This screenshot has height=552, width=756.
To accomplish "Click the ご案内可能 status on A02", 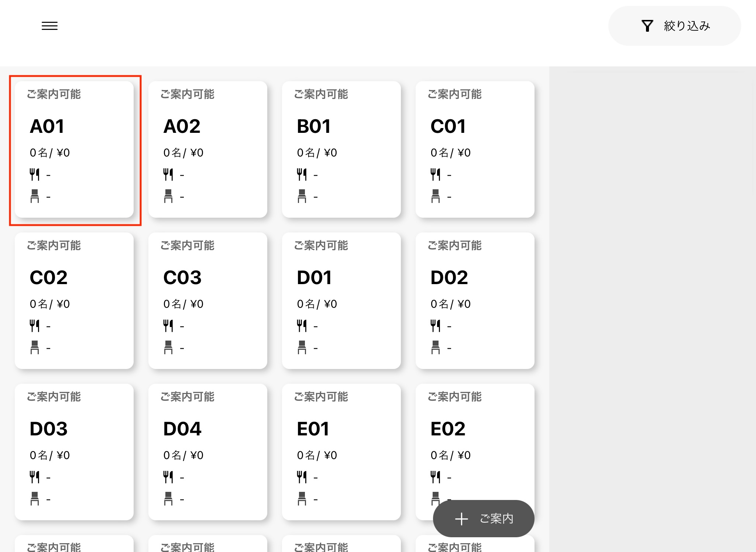I will [188, 94].
